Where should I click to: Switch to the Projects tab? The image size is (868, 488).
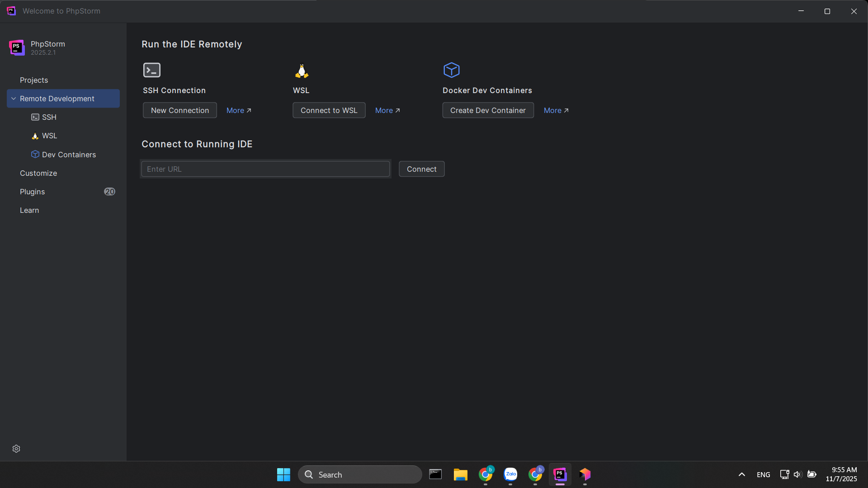coord(34,80)
